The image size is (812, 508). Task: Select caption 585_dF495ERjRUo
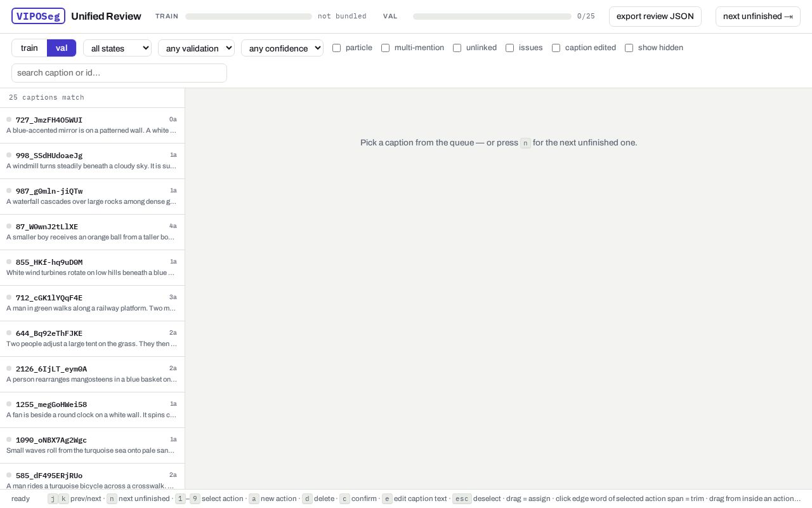pos(92,476)
